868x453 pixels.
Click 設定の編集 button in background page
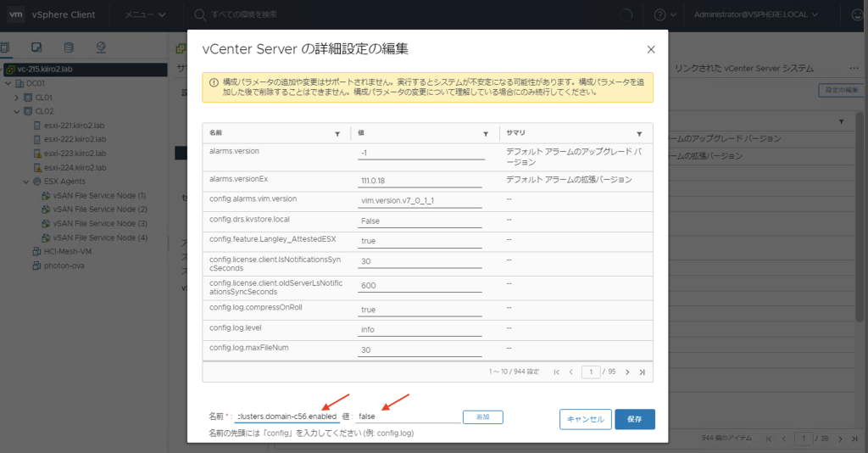(x=841, y=90)
